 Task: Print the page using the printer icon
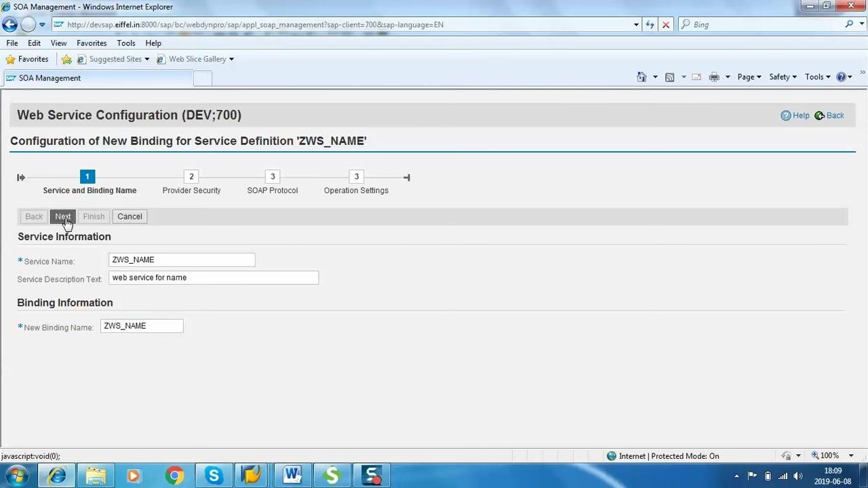[x=714, y=77]
